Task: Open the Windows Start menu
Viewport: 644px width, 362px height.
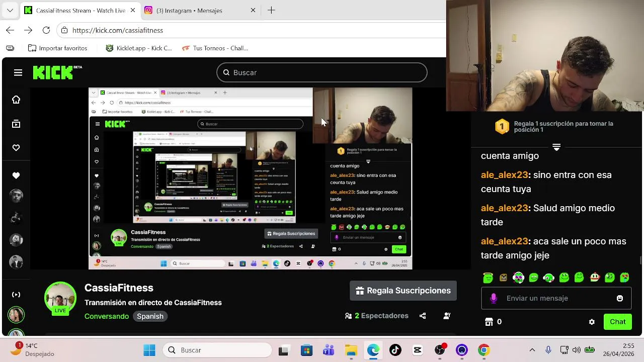Action: 149,350
